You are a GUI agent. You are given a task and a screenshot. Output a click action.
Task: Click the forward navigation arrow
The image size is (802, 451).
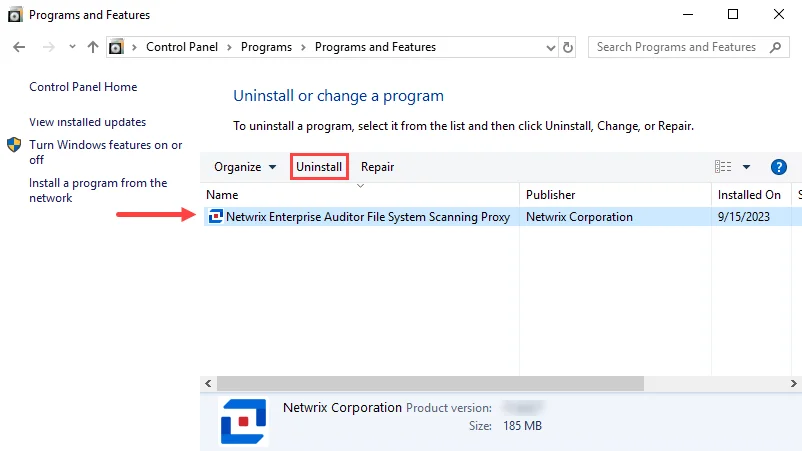(x=49, y=47)
